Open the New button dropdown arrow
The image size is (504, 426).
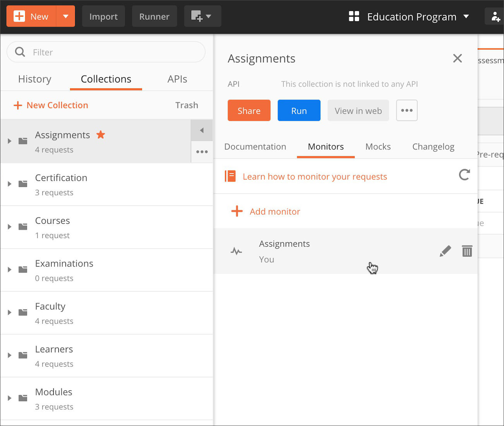pyautogui.click(x=65, y=16)
